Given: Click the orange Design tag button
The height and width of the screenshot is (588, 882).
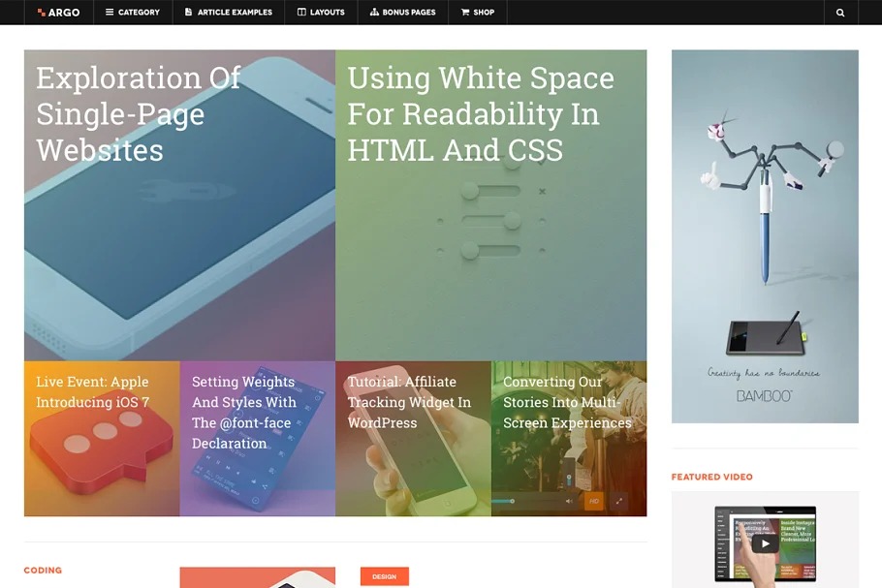Looking at the screenshot, I should click(384, 576).
